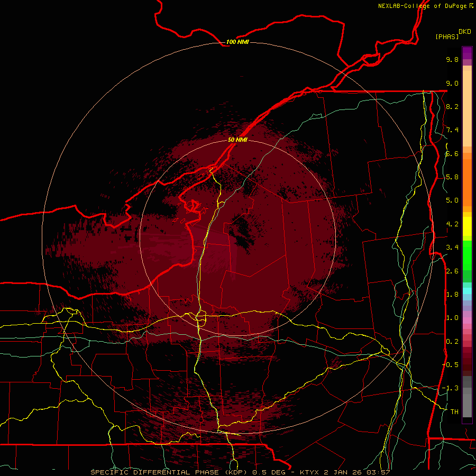
Task: Click the 9.0 scale value
Action: 452,83
